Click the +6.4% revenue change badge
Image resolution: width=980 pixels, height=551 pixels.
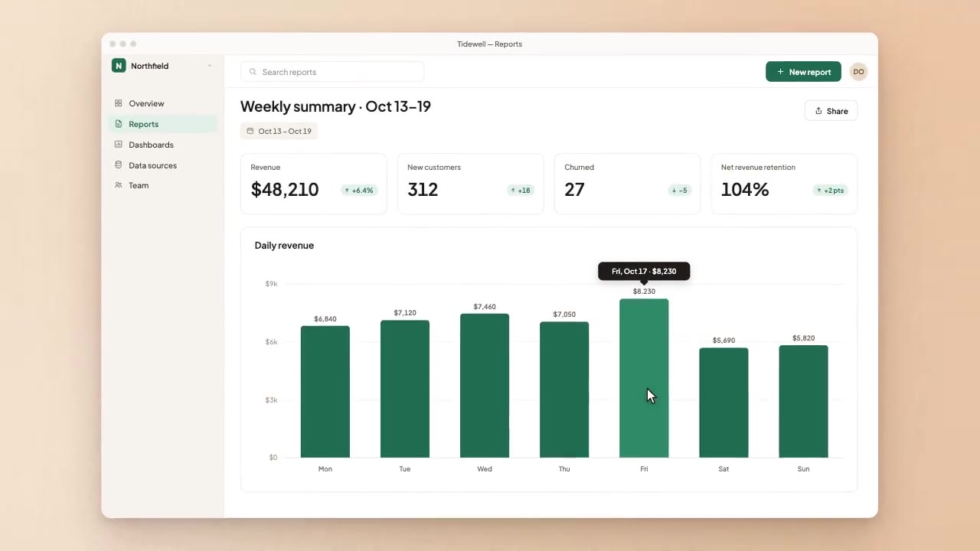358,191
